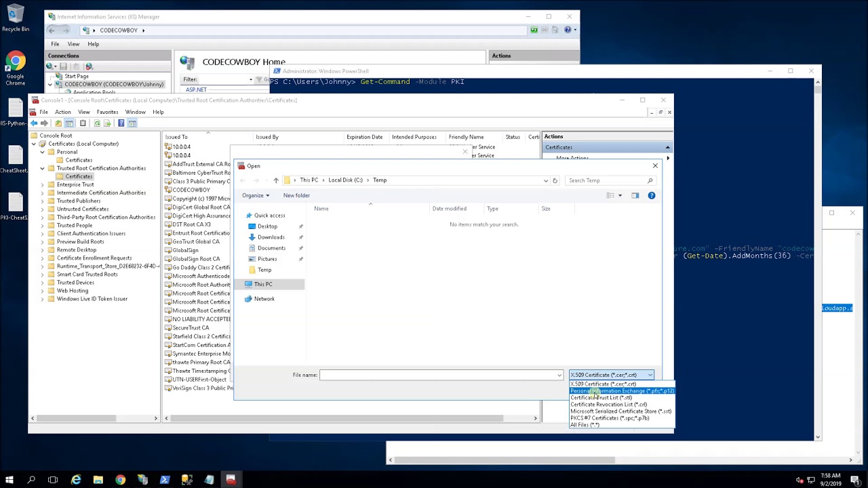
Task: Open PowerShell from the taskbar
Action: point(165,480)
